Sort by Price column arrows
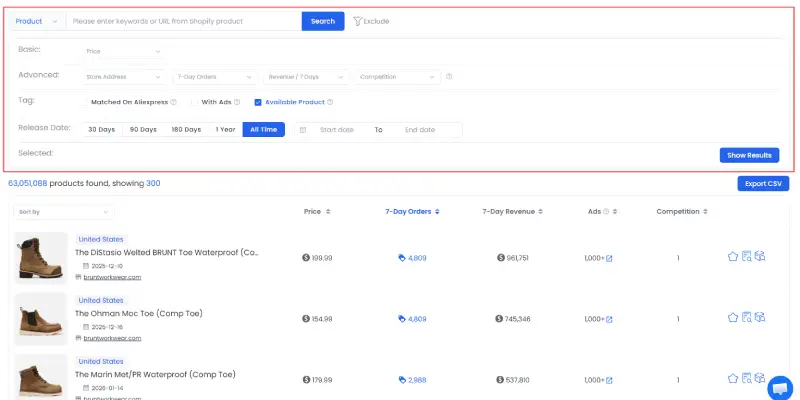Viewport: 800px width, 400px height. coord(328,211)
